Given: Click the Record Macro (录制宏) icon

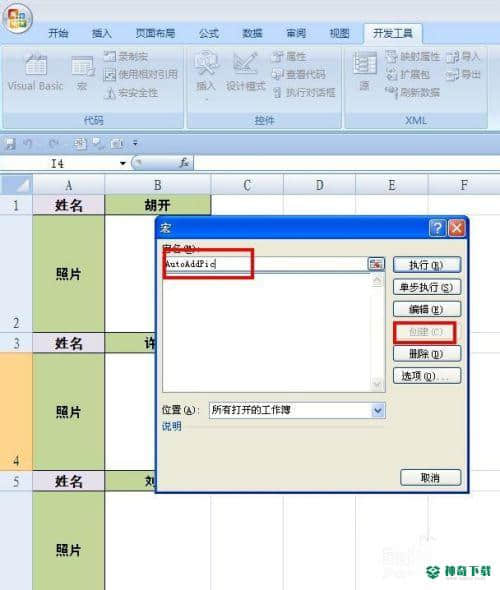Looking at the screenshot, I should [x=126, y=57].
